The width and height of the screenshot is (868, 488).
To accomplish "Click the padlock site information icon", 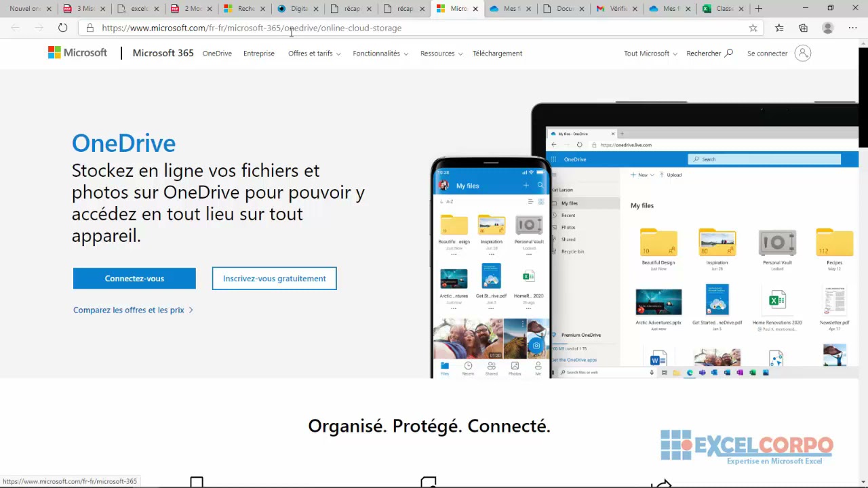I will coord(90,28).
